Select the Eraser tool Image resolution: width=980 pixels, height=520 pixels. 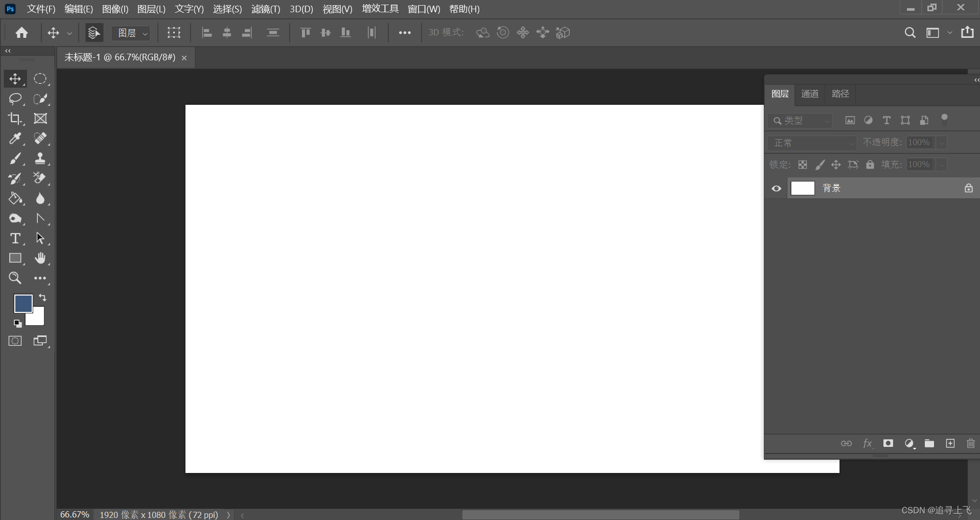(x=40, y=178)
